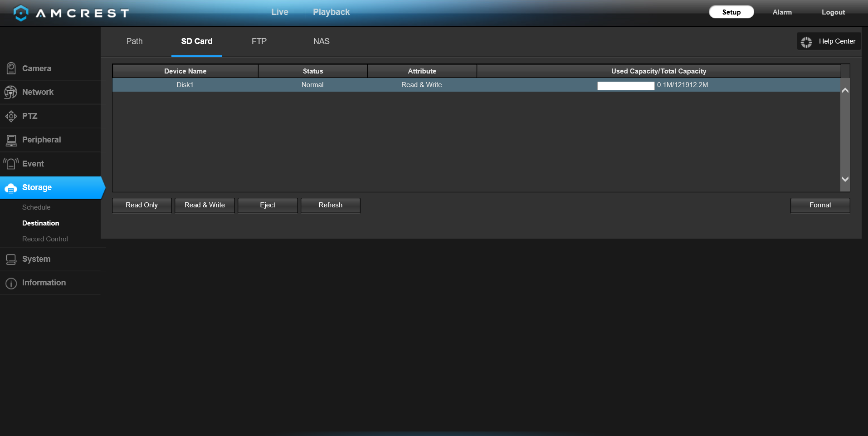This screenshot has height=436, width=868.
Task: Click the System monitor icon
Action: [x=11, y=259]
